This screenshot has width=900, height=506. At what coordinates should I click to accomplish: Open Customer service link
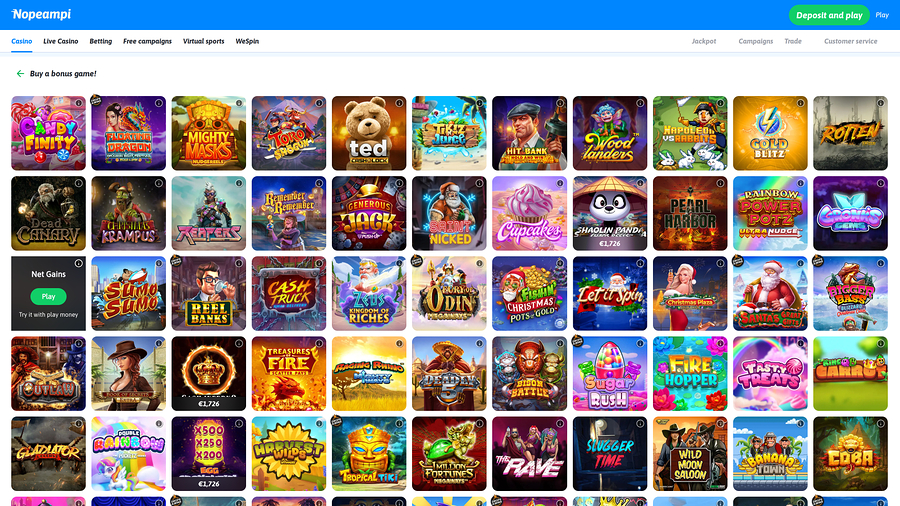[x=851, y=41]
